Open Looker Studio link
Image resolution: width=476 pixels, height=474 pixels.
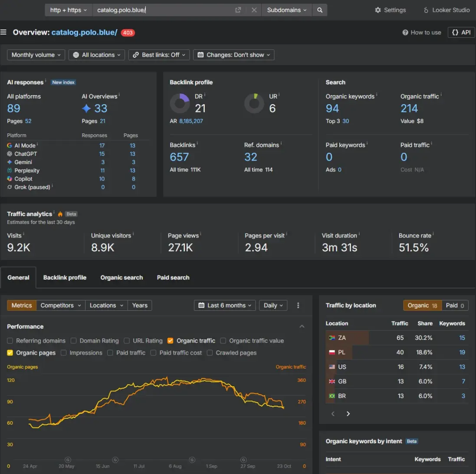click(x=446, y=10)
